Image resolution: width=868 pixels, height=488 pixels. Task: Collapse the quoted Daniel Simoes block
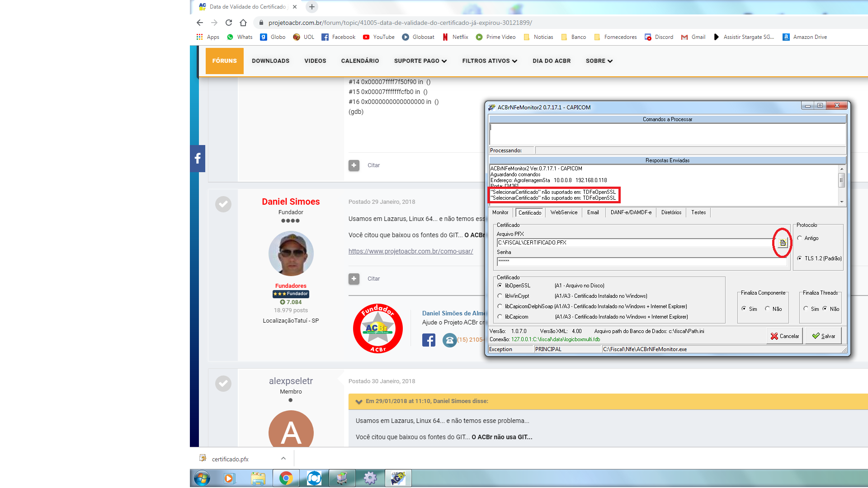click(359, 401)
